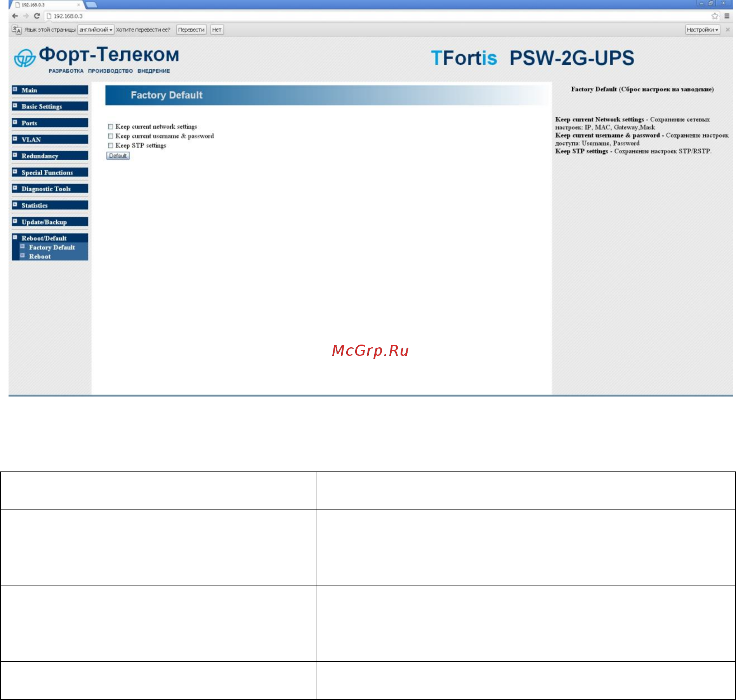Screen dimensions: 736x700
Task: Click the Reboot/Default menu header
Action: (x=50, y=238)
